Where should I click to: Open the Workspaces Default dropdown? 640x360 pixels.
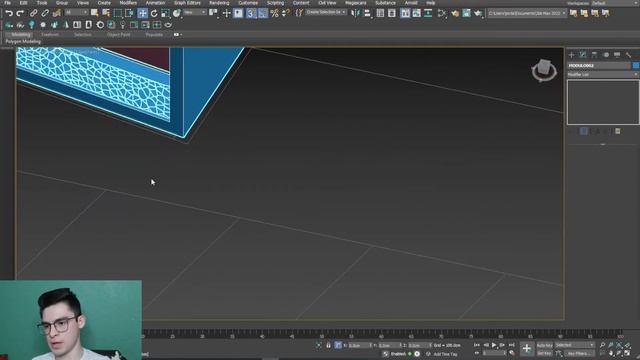(614, 3)
